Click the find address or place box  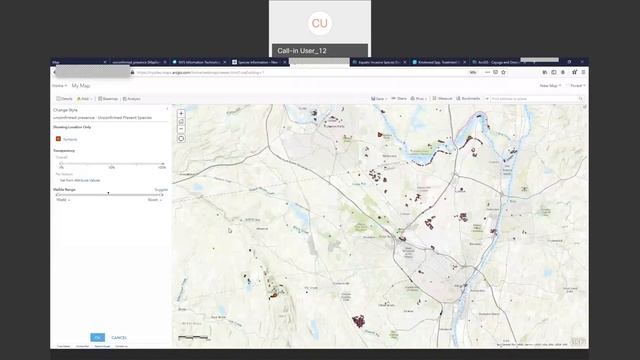(533, 99)
